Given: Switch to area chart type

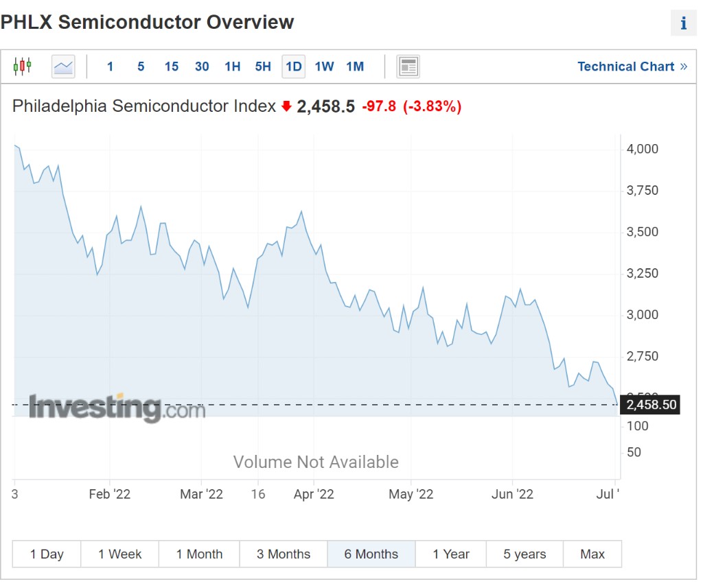Looking at the screenshot, I should click(63, 67).
